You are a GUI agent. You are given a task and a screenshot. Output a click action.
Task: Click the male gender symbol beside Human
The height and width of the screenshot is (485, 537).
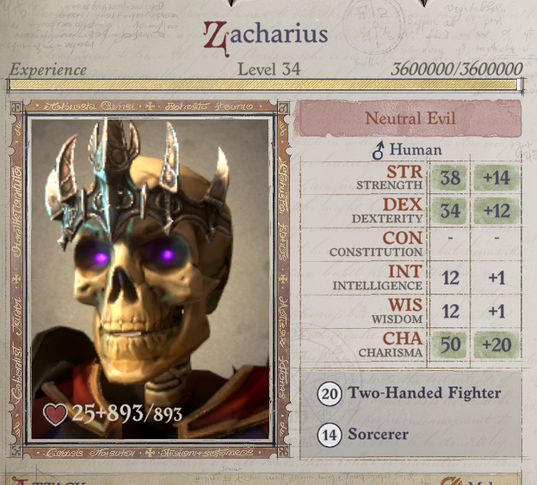378,151
